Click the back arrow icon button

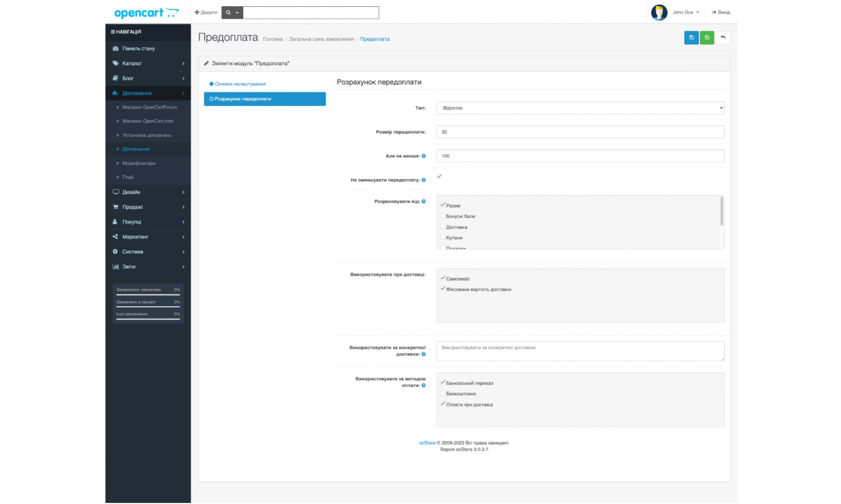point(723,38)
